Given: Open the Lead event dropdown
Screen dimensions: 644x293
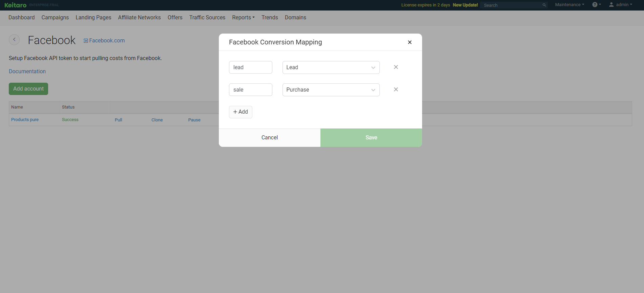Looking at the screenshot, I should click(x=331, y=67).
